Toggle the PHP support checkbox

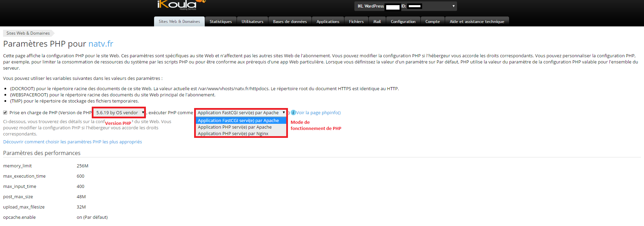tap(5, 113)
